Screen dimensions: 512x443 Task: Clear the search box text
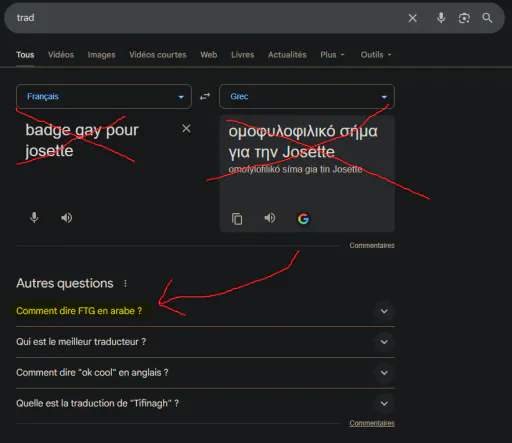click(413, 18)
